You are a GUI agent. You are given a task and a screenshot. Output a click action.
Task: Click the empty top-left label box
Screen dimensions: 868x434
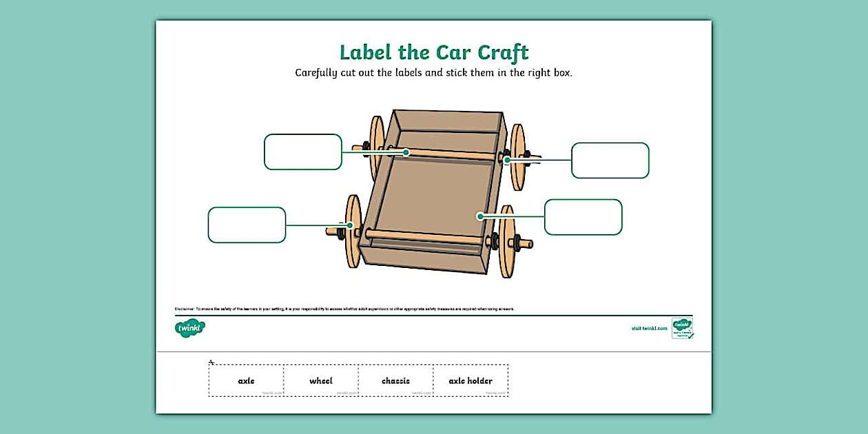point(302,152)
